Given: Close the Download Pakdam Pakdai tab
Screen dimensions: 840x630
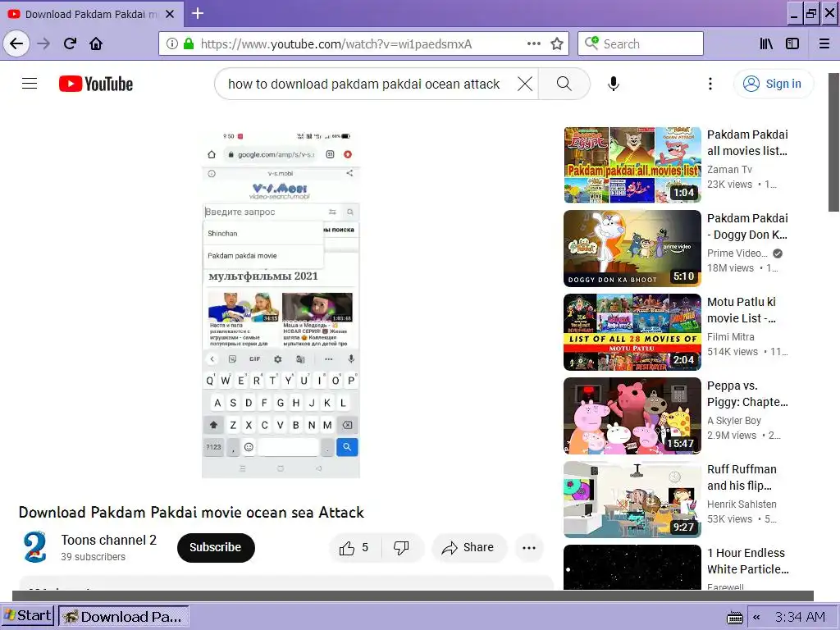Looking at the screenshot, I should click(170, 15).
